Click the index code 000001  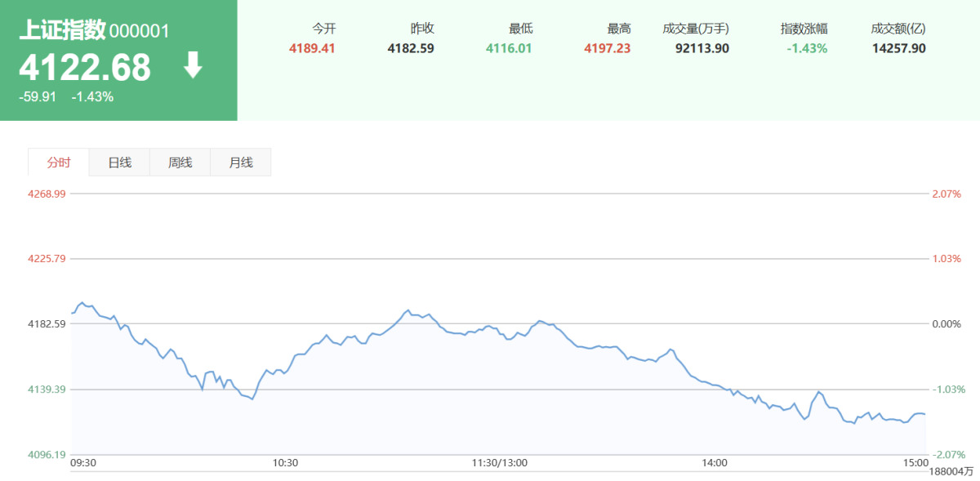click(x=139, y=32)
